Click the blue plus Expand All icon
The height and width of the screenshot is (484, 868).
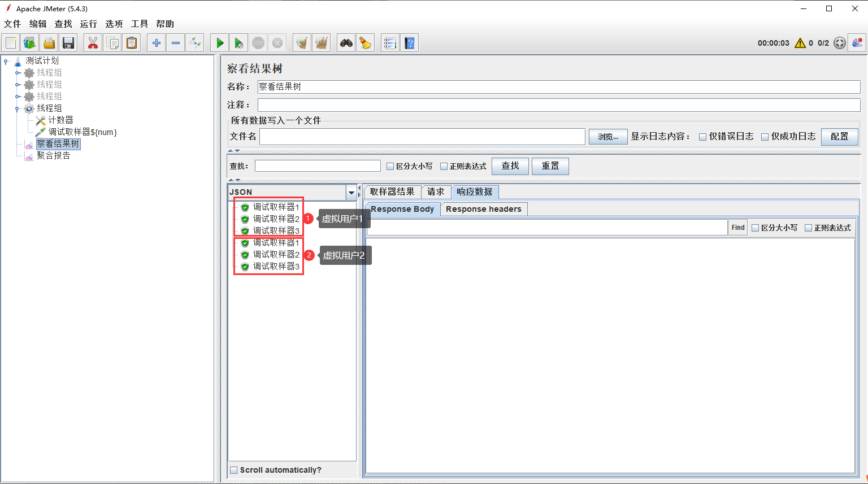[157, 43]
